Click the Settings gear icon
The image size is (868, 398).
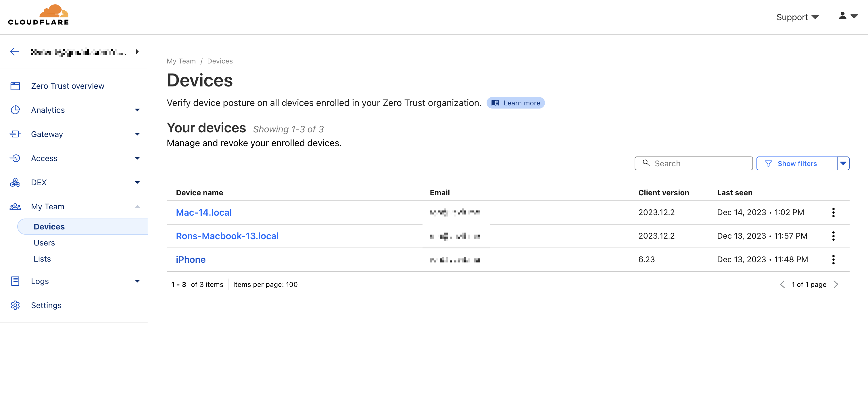(15, 306)
